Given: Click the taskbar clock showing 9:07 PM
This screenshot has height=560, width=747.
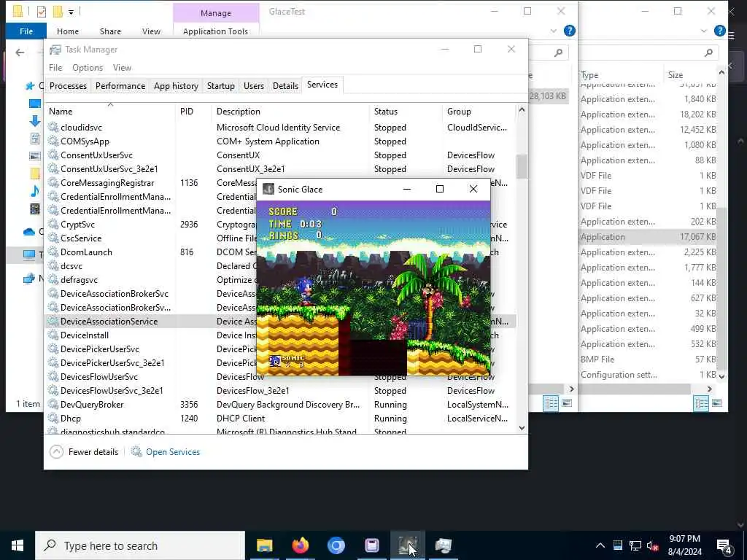Looking at the screenshot, I should click(684, 545).
